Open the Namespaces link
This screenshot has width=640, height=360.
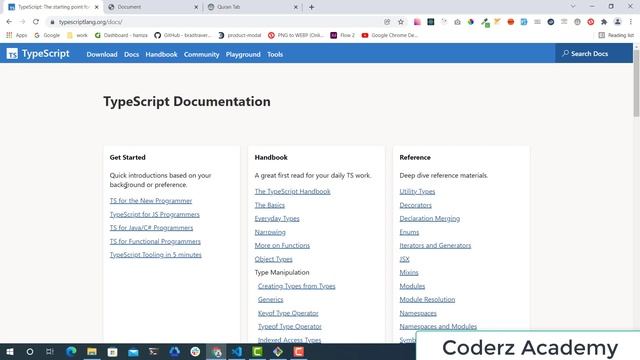click(x=418, y=313)
